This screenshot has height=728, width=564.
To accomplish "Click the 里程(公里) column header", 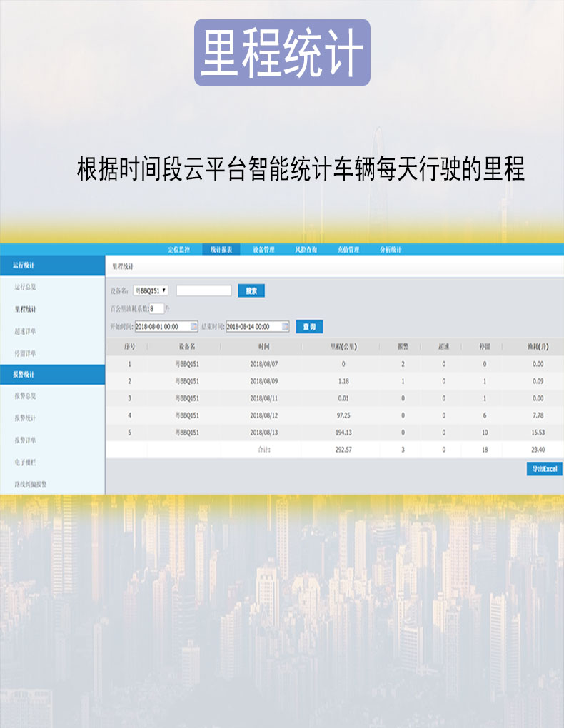I will click(x=343, y=346).
